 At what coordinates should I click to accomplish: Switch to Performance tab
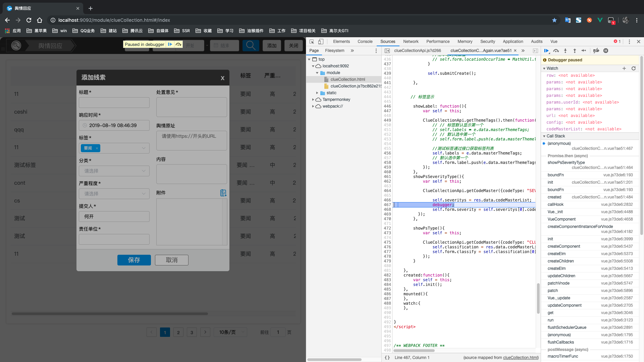tap(438, 42)
